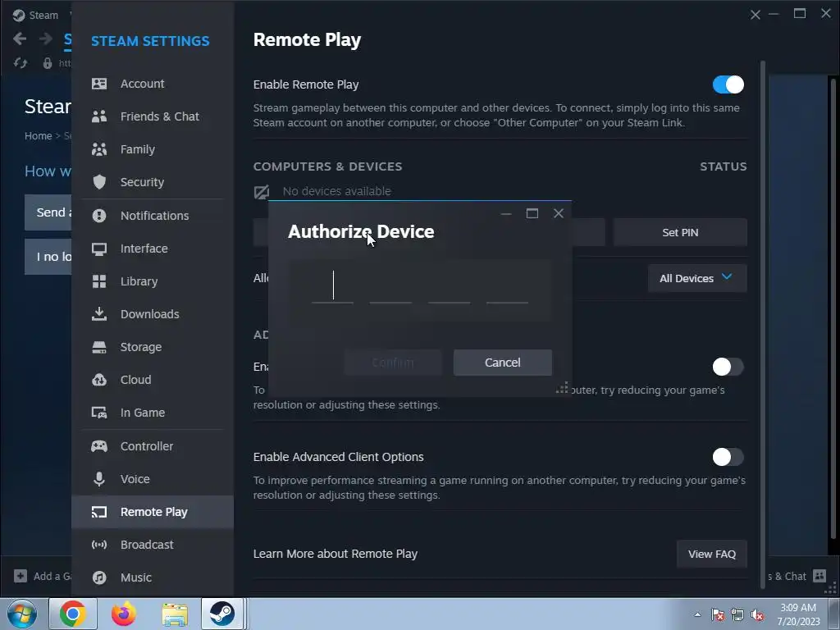This screenshot has height=630, width=840.
Task: Click the Voice microphone icon
Action: point(99,479)
